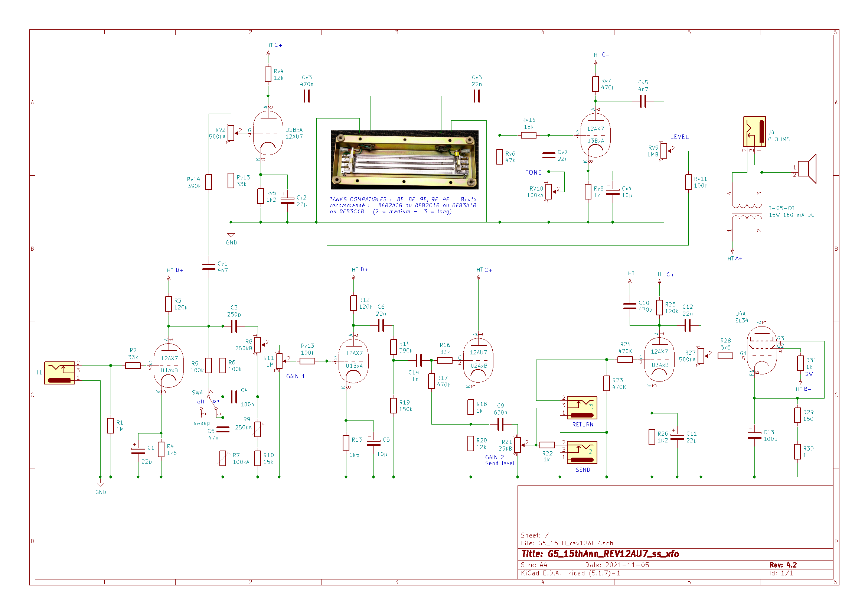Select the RV2 500kA potentiometer symbol
Image resolution: width=868 pixels, height=614 pixels.
(231, 133)
